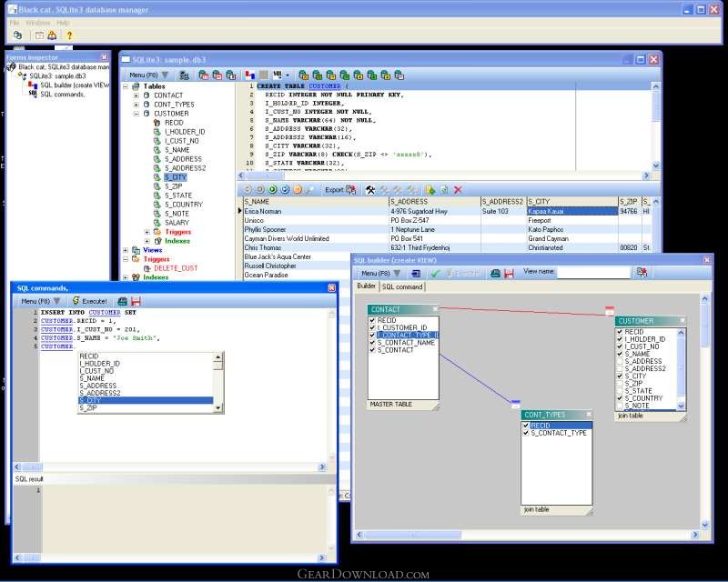The image size is (728, 582).
Task: Click the S_NAME column header in the data grid
Action: (316, 201)
